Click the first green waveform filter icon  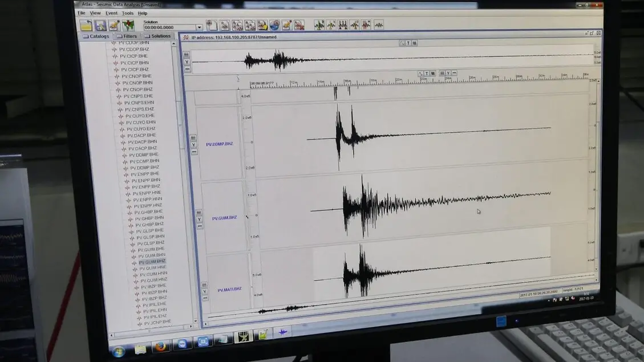(x=319, y=25)
